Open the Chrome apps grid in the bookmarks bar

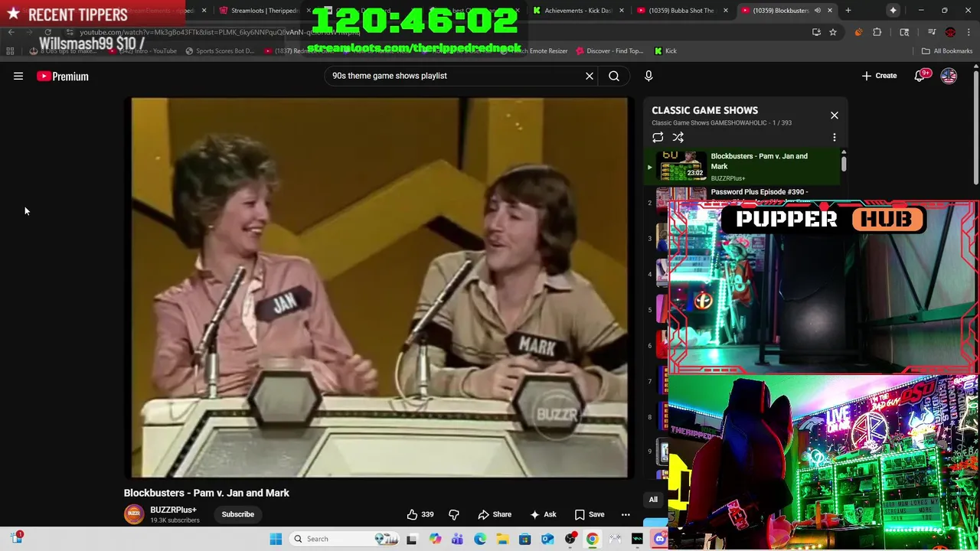tap(10, 51)
